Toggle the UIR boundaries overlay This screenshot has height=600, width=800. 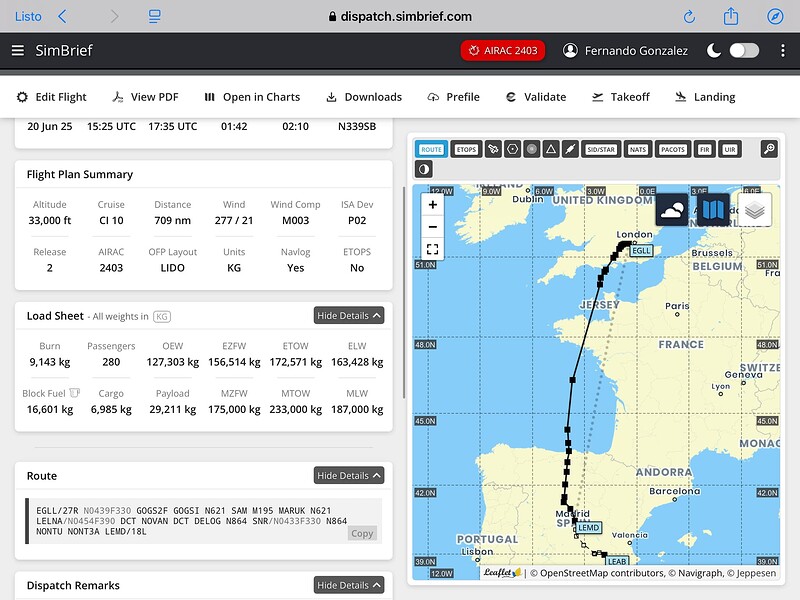pyautogui.click(x=730, y=149)
